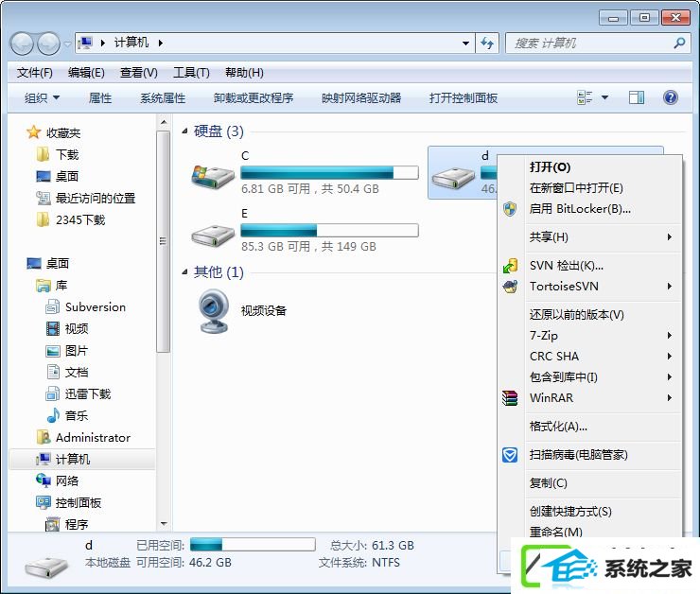Click the Administrator user folder icon
The image size is (700, 594).
point(44,437)
